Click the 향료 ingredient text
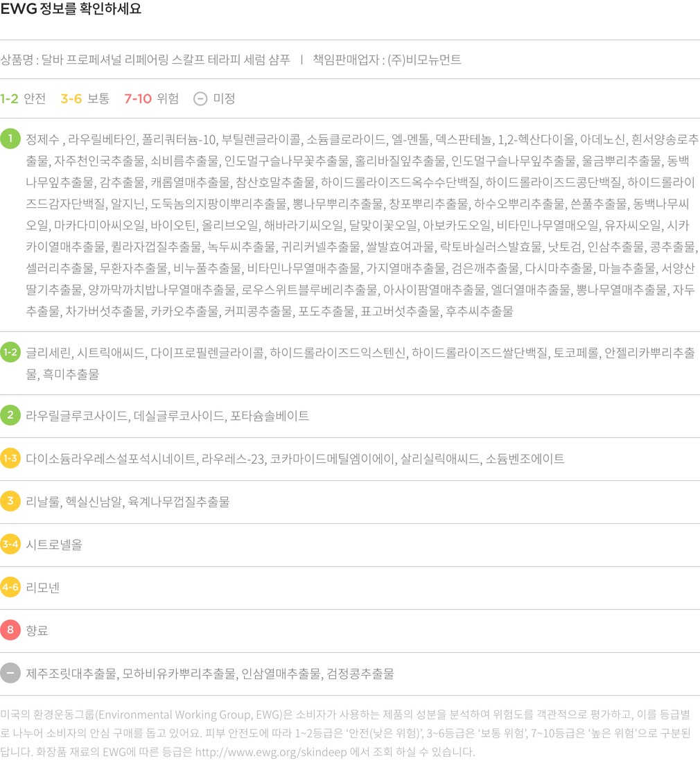700x763 pixels. [37, 631]
